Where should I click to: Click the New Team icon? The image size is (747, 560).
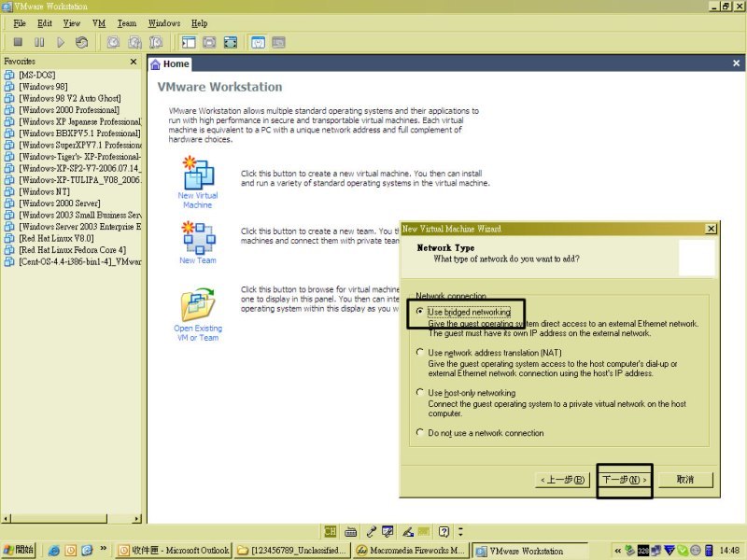(198, 238)
